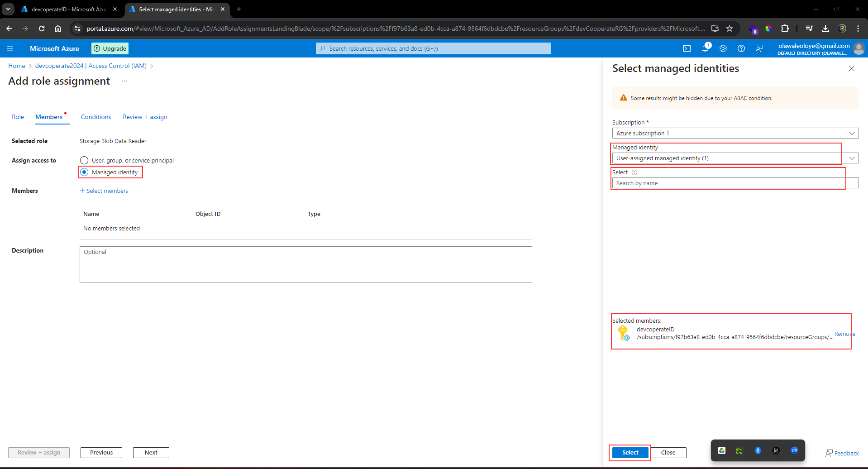This screenshot has height=469, width=868.
Task: Select the Managed identity radio button
Action: coord(84,172)
